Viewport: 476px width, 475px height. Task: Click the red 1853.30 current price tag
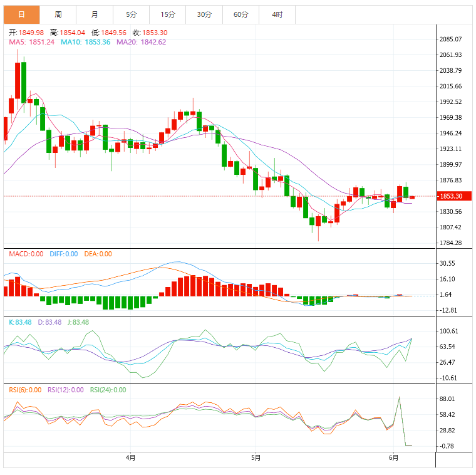tap(454, 196)
